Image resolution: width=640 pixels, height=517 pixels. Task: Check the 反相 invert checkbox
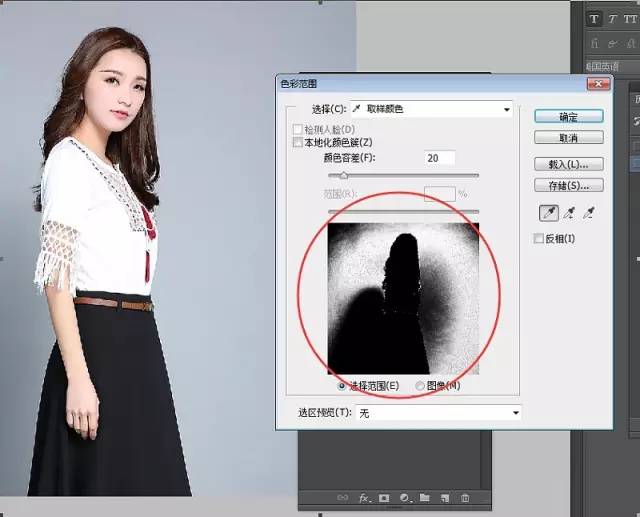pos(539,239)
